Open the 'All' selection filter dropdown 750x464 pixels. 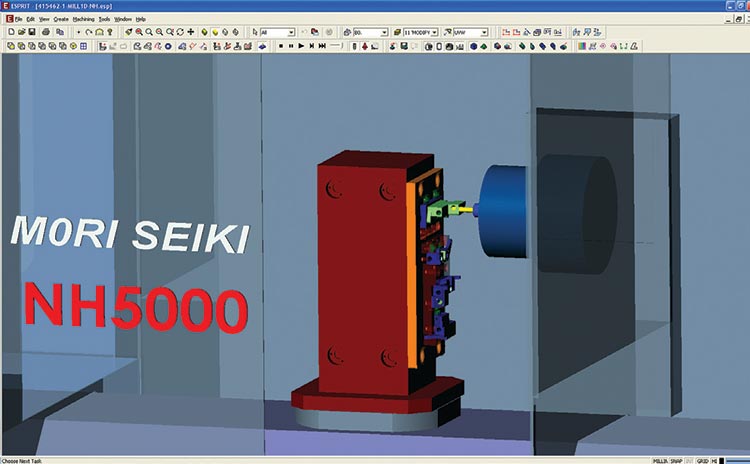click(278, 32)
